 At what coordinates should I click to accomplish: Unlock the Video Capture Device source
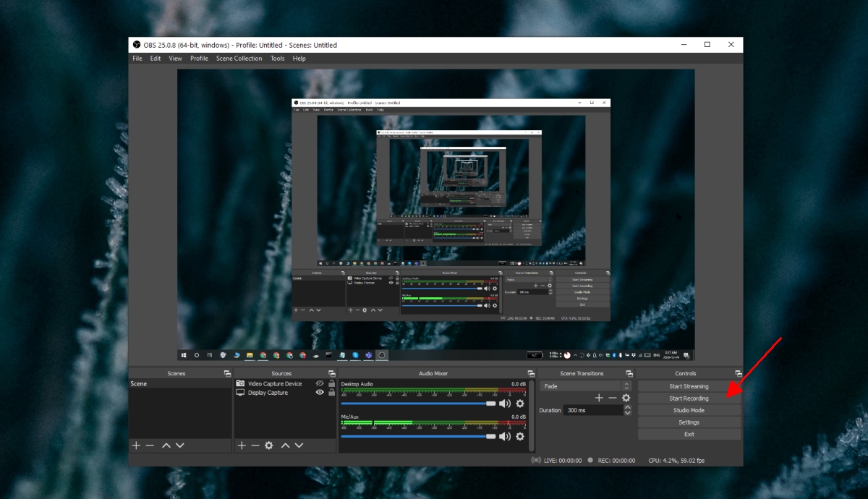pos(331,384)
